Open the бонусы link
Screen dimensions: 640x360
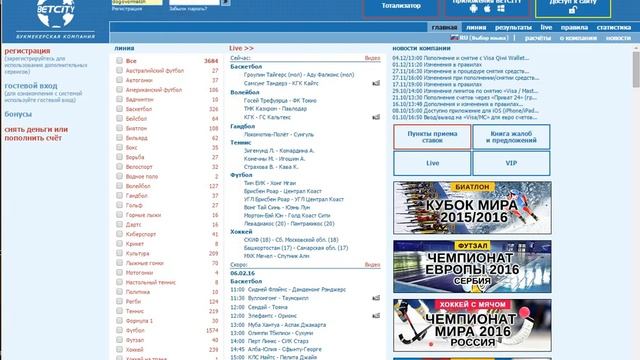click(x=18, y=114)
